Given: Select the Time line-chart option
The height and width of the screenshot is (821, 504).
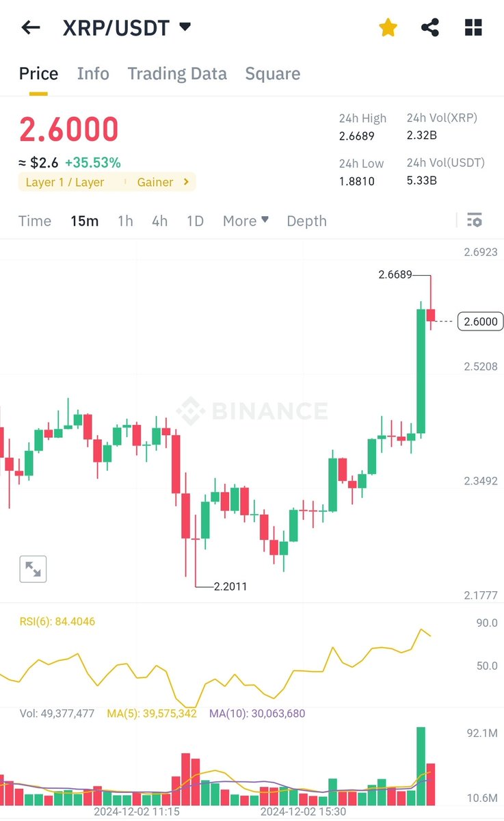Looking at the screenshot, I should pyautogui.click(x=35, y=221).
